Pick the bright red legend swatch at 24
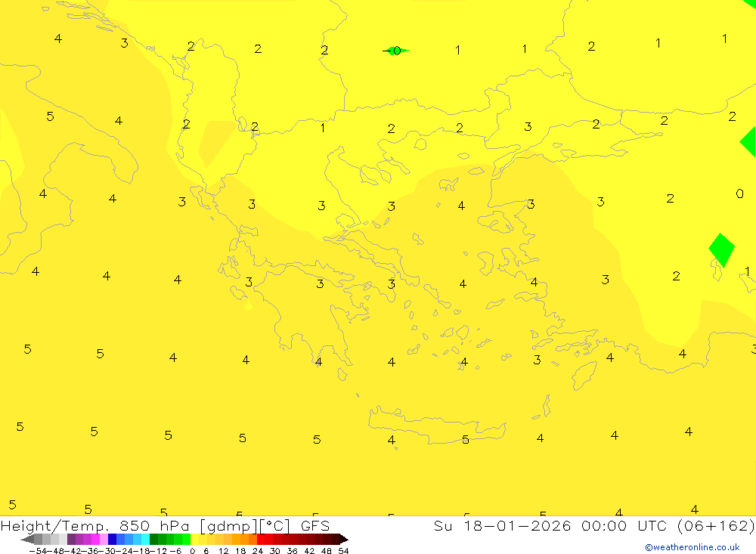Screen dimensions: 756x554 click(x=261, y=539)
